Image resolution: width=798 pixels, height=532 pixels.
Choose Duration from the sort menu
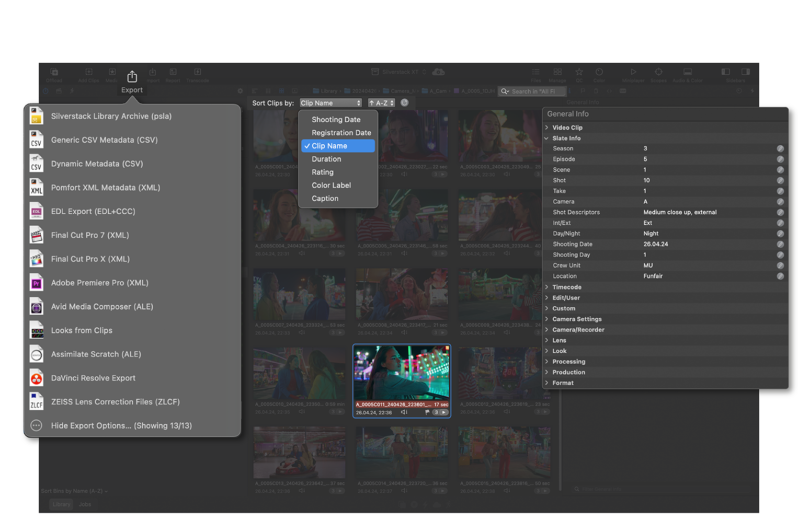[x=326, y=159]
